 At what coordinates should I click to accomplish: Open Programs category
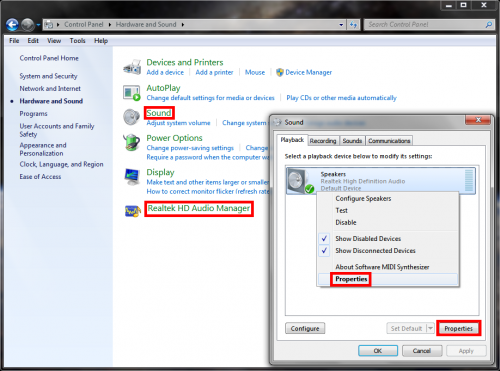[33, 114]
